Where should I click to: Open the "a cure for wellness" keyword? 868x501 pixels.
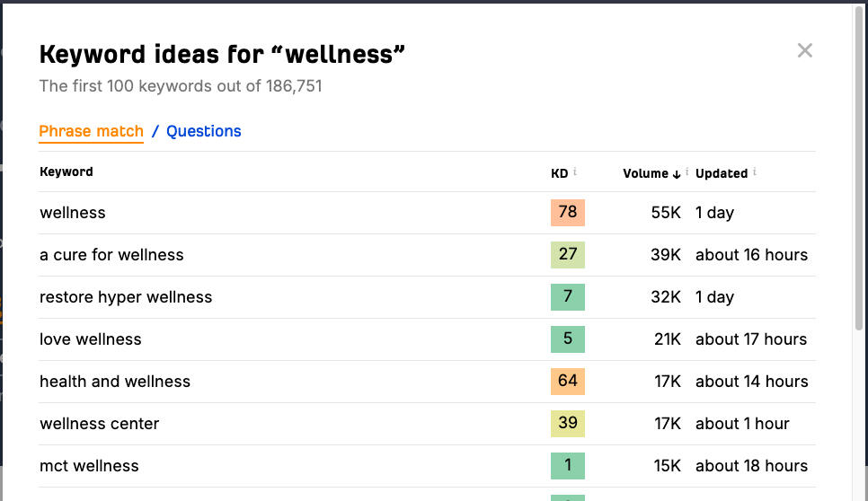click(111, 255)
